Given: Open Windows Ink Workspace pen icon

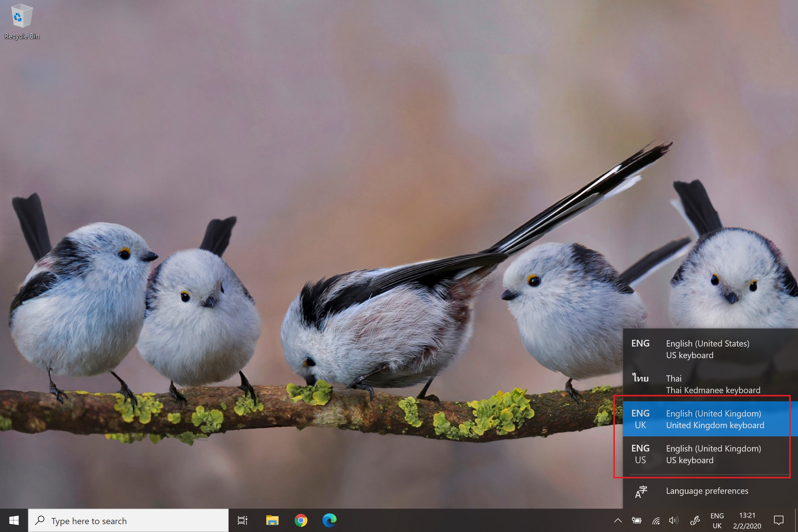Looking at the screenshot, I should click(694, 520).
